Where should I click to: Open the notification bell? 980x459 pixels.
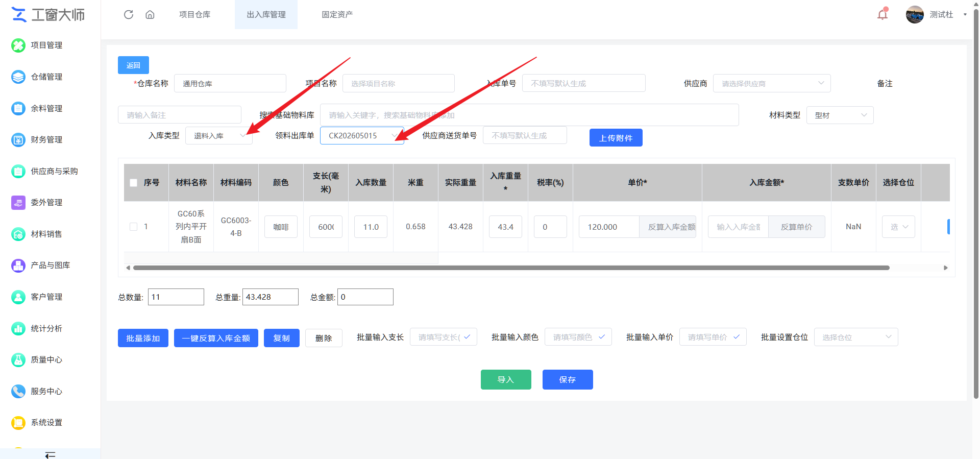click(883, 14)
